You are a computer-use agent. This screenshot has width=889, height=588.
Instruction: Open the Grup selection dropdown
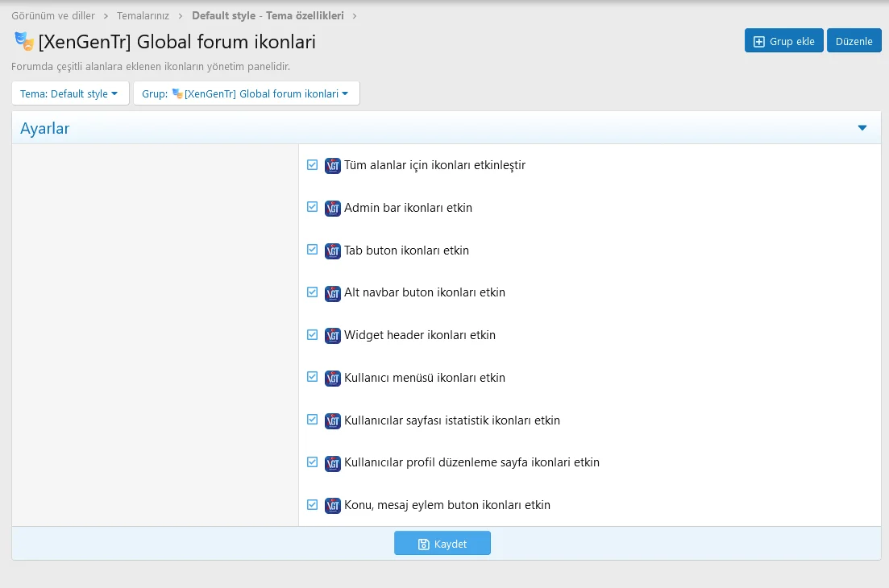[x=245, y=93]
